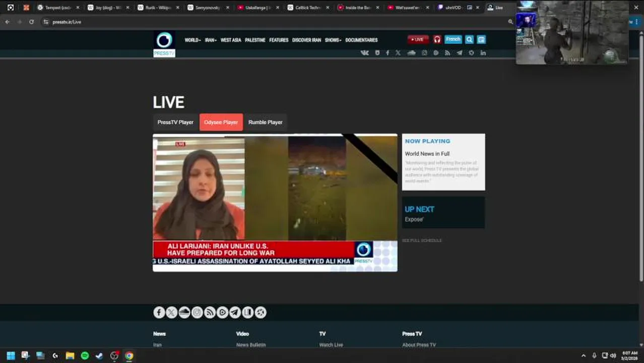This screenshot has height=363, width=644.
Task: Open the SoundCloud icon in header social row
Action: (x=412, y=53)
